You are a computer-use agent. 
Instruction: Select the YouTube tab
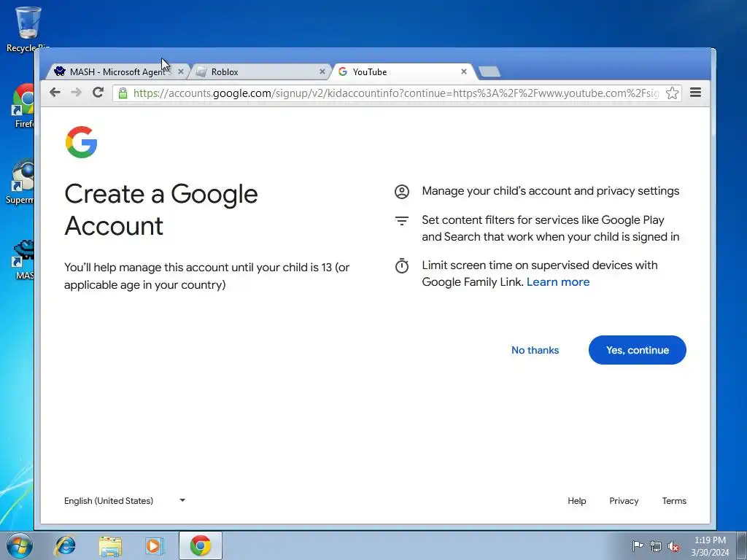(403, 71)
